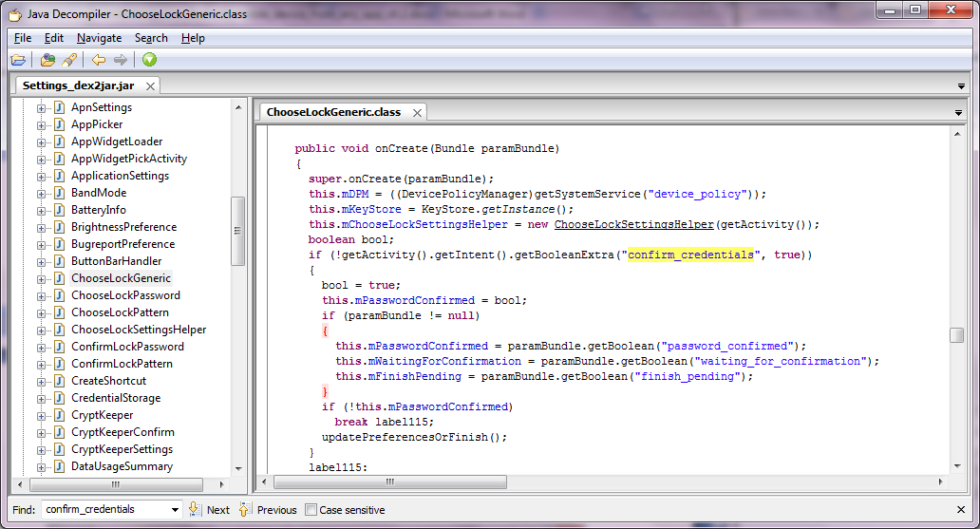Click the Find Next arrow icon

195,509
